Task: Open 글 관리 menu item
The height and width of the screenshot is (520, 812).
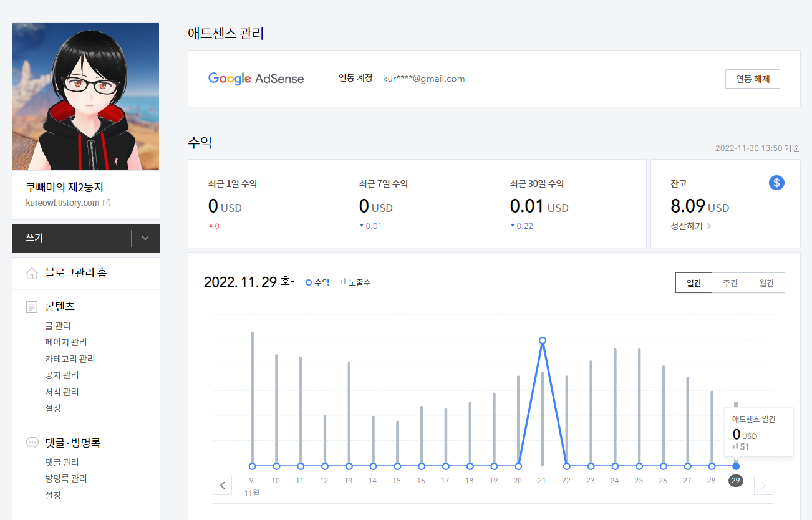Action: click(58, 325)
